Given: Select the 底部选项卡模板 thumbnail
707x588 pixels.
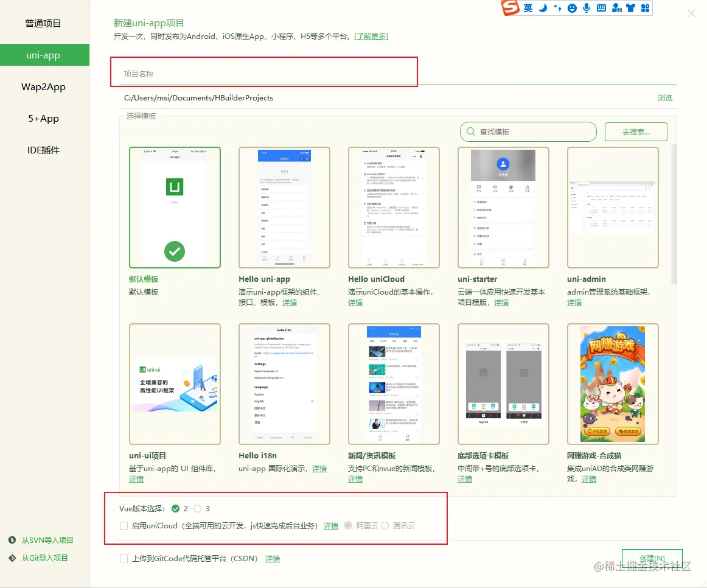Looking at the screenshot, I should (x=504, y=384).
